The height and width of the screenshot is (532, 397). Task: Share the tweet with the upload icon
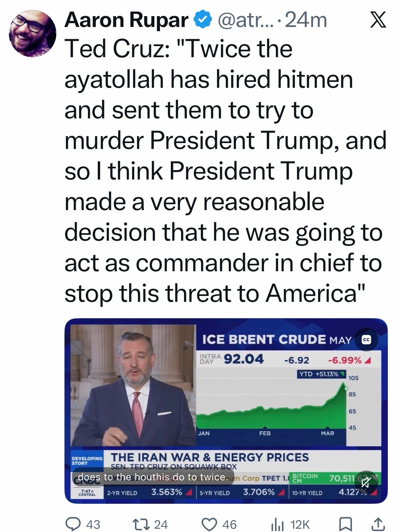tap(378, 523)
